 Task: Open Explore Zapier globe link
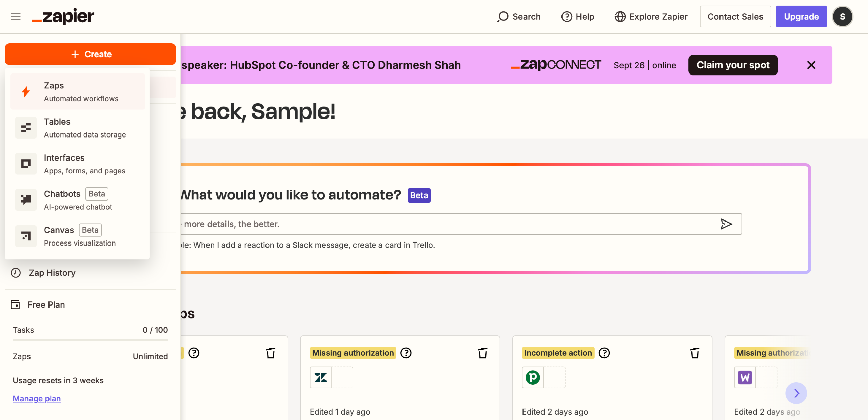coord(651,17)
